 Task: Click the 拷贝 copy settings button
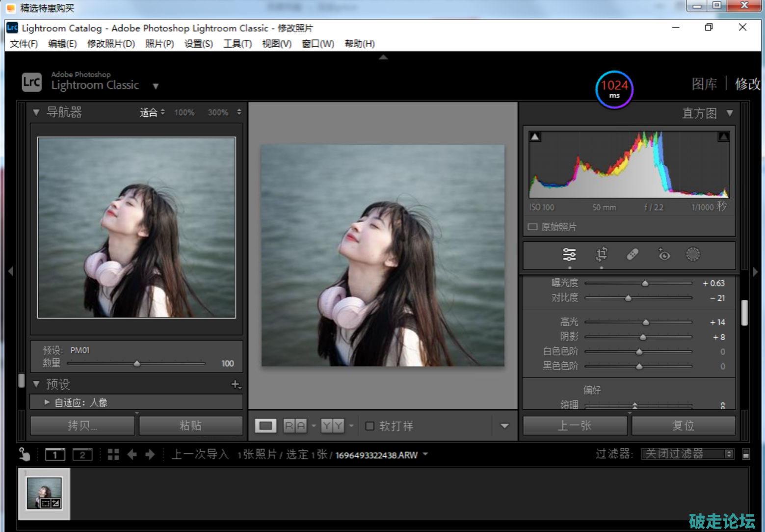pyautogui.click(x=82, y=426)
